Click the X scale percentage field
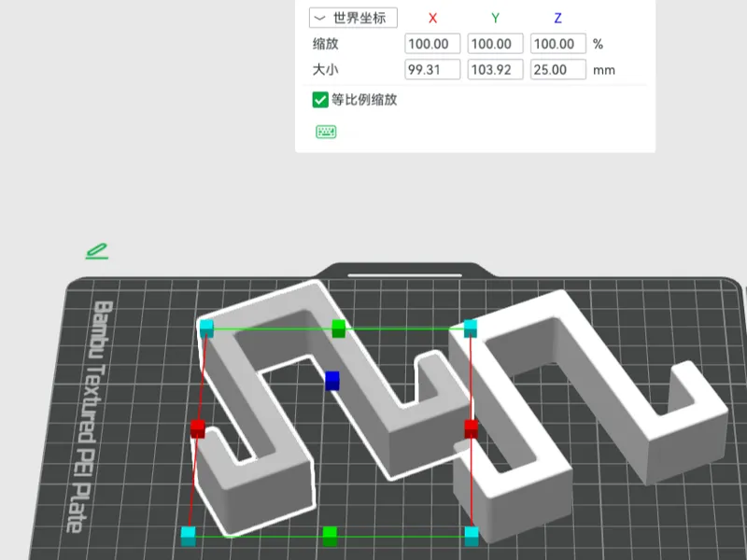 pyautogui.click(x=432, y=44)
